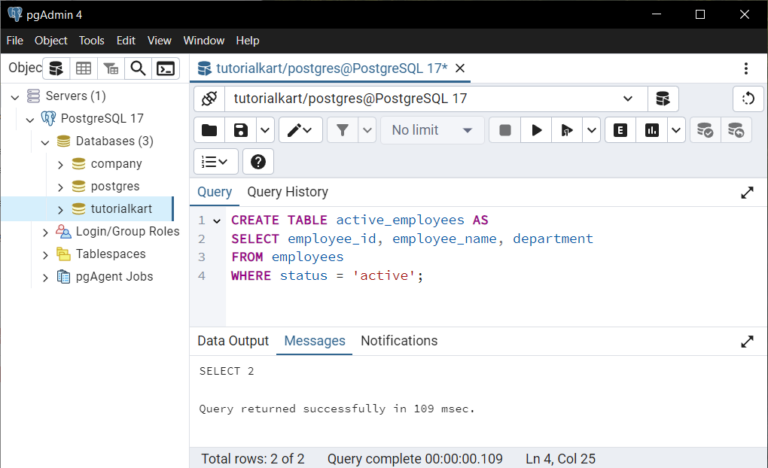Click the Search Objects magnifier icon
The image size is (768, 468).
(x=138, y=69)
